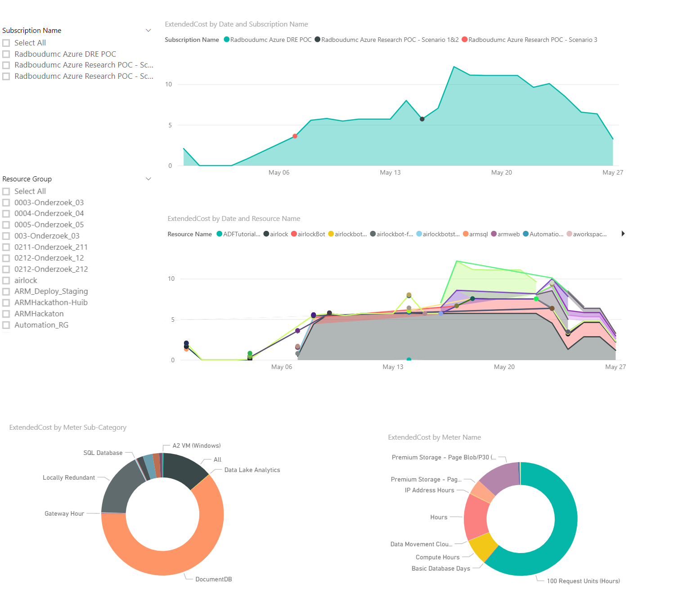Click the Scenario 1&2 dark legend dot
Screen dimensions: 700x594
pyautogui.click(x=318, y=40)
